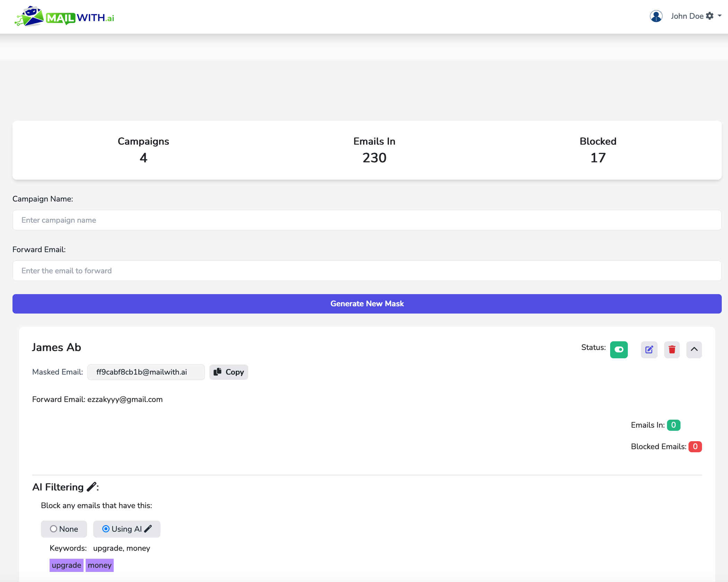The height and width of the screenshot is (582, 728).
Task: Open the John Doe dropdown arrow
Action: pos(720,16)
